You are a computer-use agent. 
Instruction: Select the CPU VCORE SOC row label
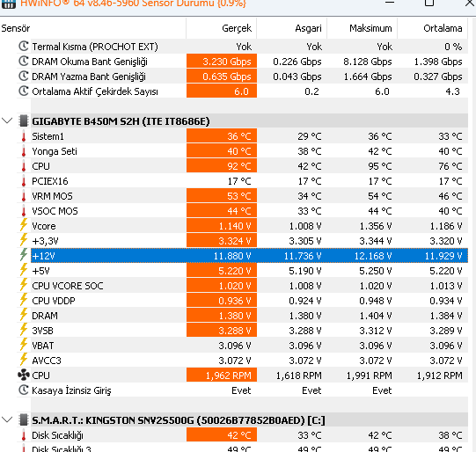coord(68,286)
